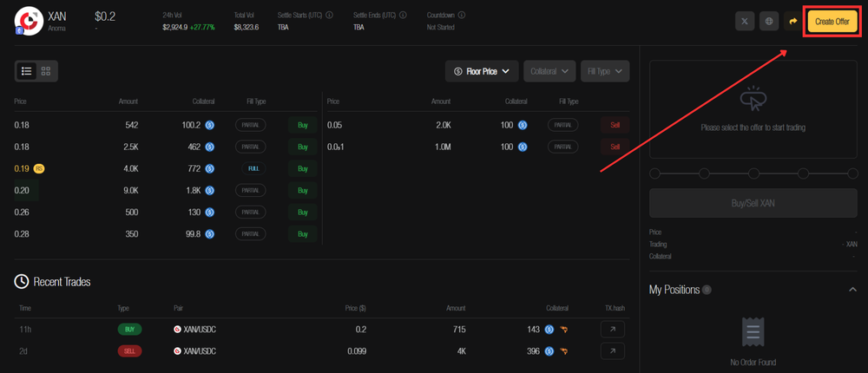
Task: Select last point on amount slider
Action: (x=852, y=173)
